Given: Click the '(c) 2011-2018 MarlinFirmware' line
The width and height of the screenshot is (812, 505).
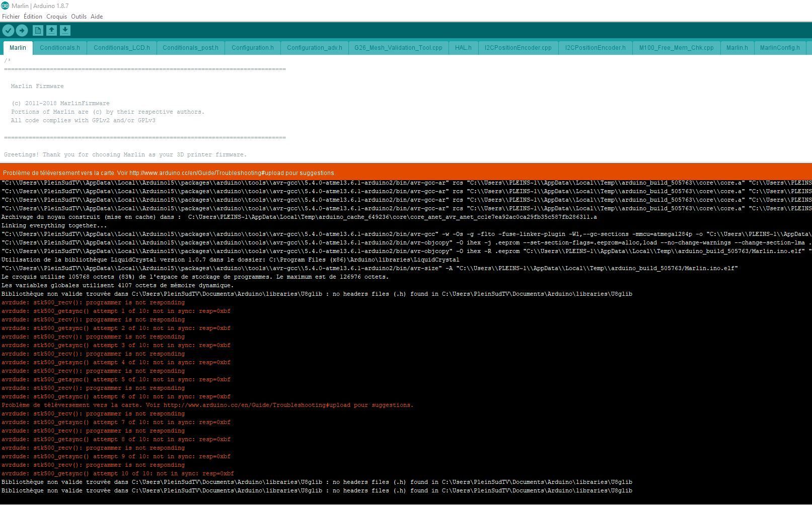Looking at the screenshot, I should click(x=60, y=104).
